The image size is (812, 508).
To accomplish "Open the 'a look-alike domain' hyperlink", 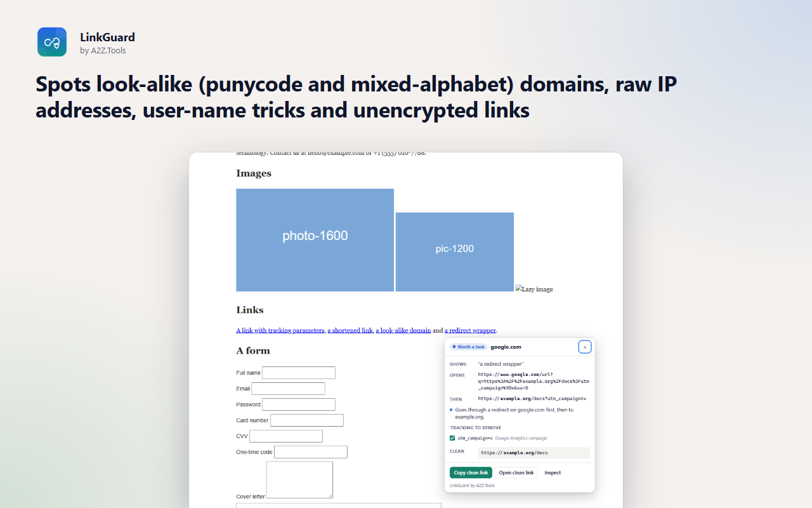I will pyautogui.click(x=403, y=330).
